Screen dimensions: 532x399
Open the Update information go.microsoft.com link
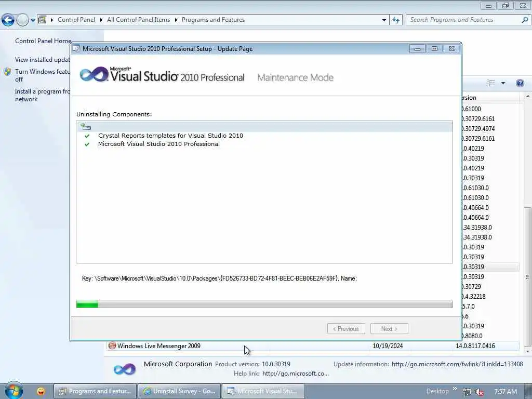(x=457, y=364)
